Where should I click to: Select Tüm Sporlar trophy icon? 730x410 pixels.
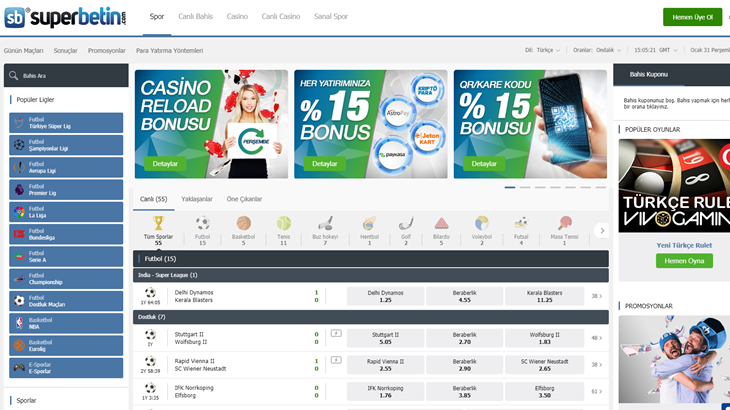[158, 223]
